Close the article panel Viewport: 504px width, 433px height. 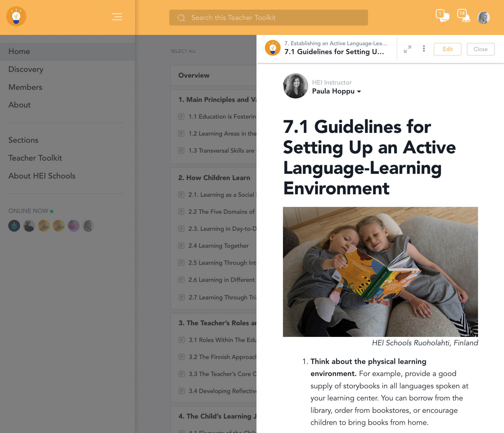click(480, 48)
